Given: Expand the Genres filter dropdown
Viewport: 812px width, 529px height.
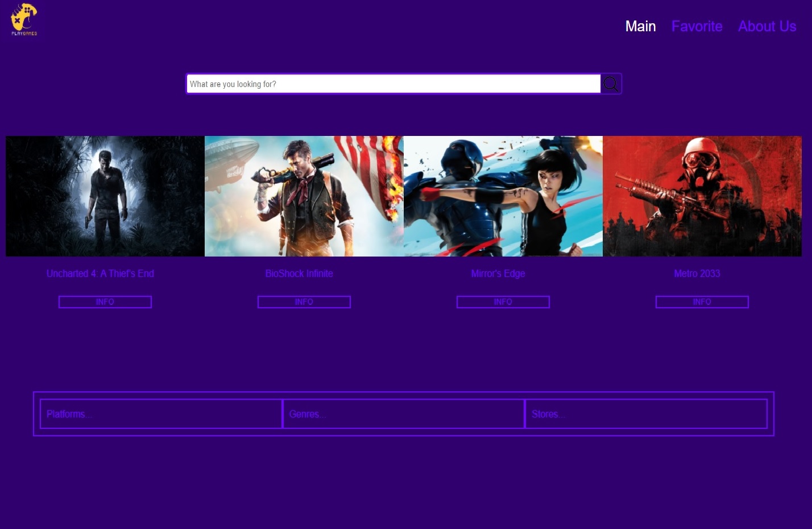Looking at the screenshot, I should pyautogui.click(x=404, y=414).
